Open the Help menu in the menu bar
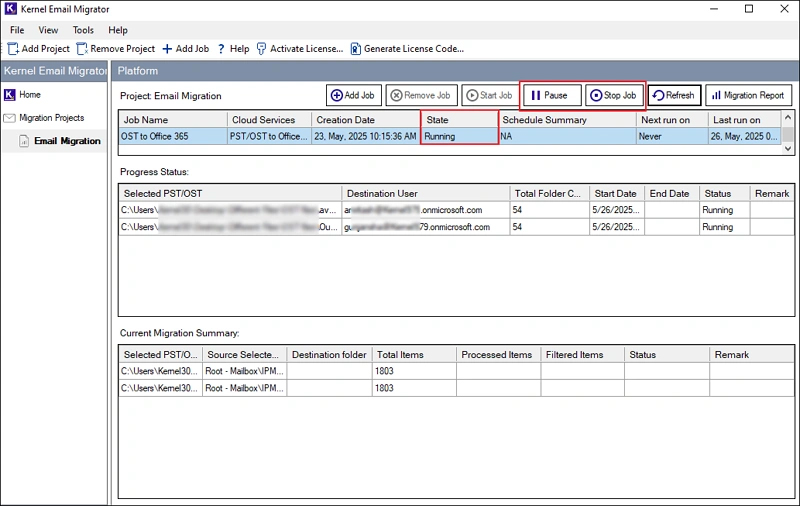The width and height of the screenshot is (800, 506). point(118,30)
